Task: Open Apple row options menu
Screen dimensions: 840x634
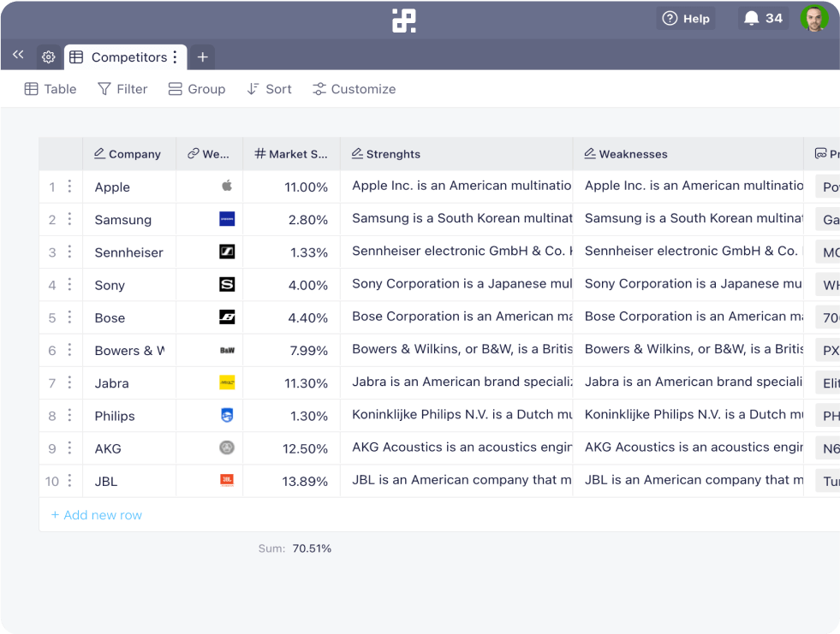Action: 69,187
